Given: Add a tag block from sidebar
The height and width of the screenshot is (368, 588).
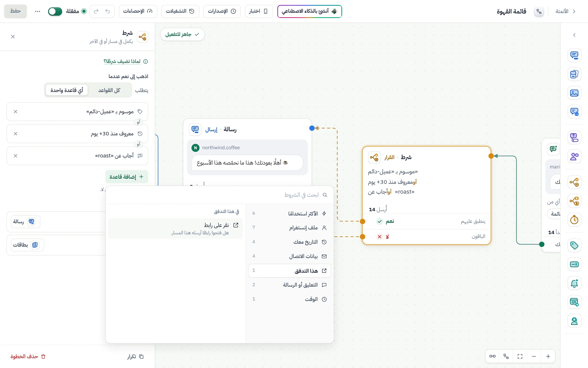Looking at the screenshot, I should [x=574, y=245].
